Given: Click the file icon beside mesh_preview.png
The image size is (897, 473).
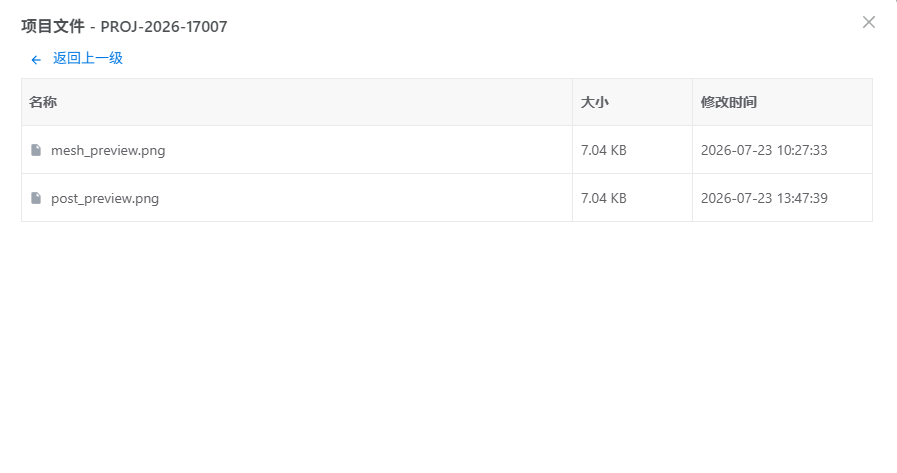Looking at the screenshot, I should (x=36, y=150).
